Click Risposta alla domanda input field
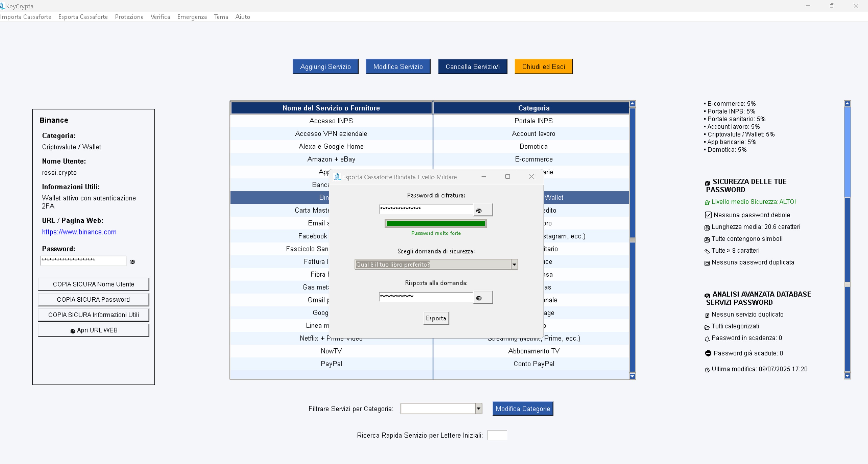The image size is (868, 464). tap(426, 298)
